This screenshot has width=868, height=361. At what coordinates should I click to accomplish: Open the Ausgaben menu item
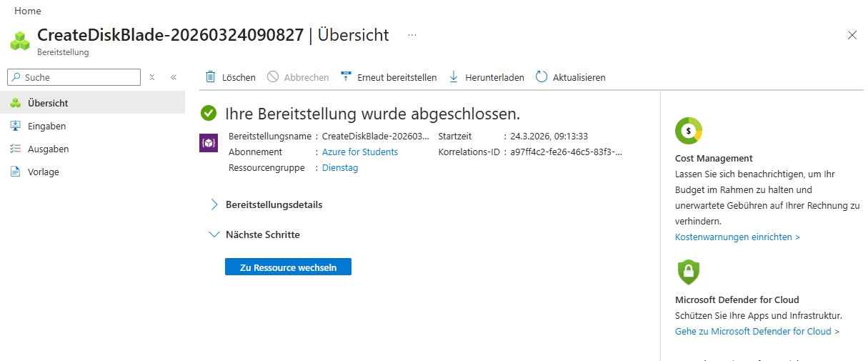coord(48,149)
